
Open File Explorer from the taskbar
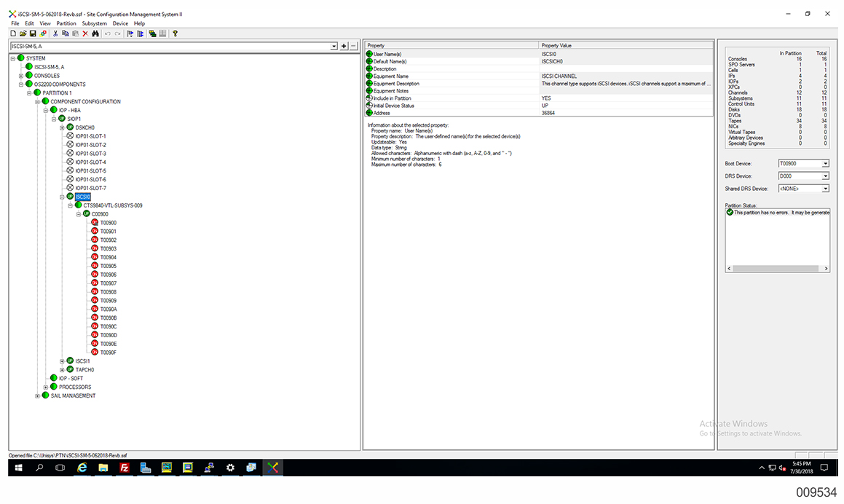pyautogui.click(x=103, y=468)
